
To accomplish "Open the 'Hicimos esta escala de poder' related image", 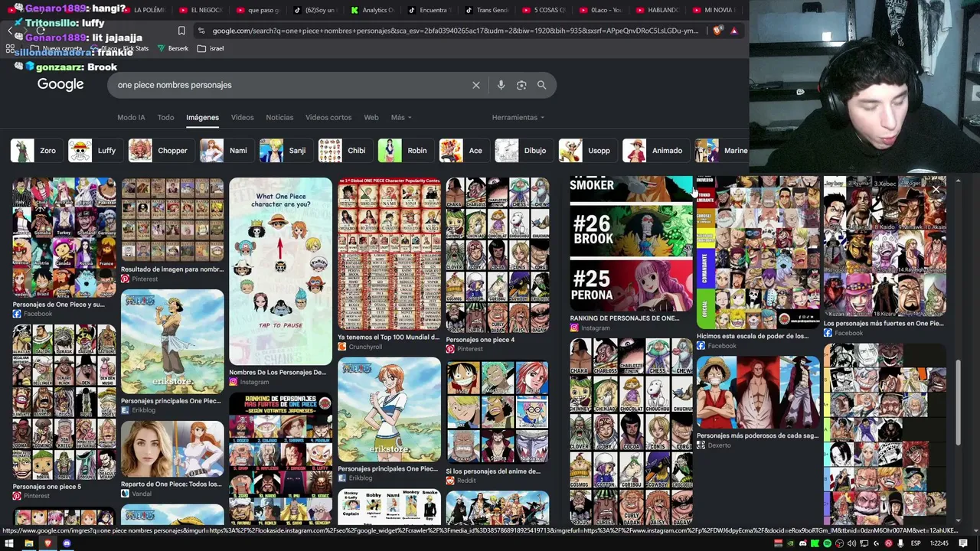I will [x=758, y=253].
